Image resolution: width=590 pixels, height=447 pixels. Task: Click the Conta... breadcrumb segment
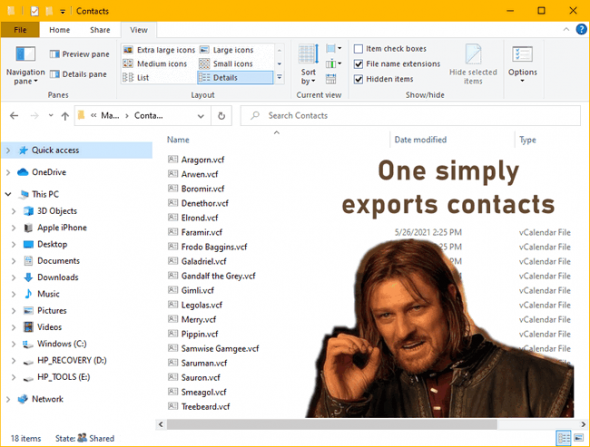(149, 116)
